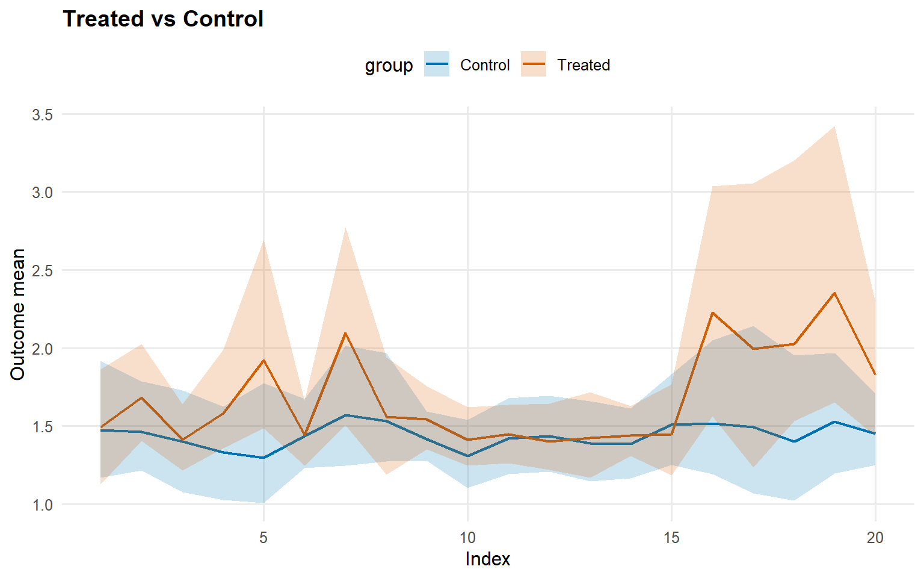The height and width of the screenshot is (578, 924).
Task: Click the x-axis tick label 15
Action: click(x=671, y=538)
